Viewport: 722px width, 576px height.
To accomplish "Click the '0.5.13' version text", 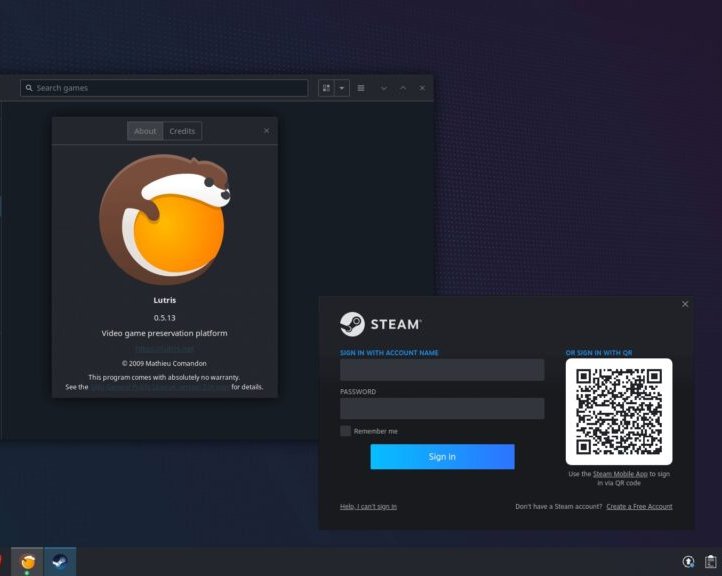I will click(164, 318).
